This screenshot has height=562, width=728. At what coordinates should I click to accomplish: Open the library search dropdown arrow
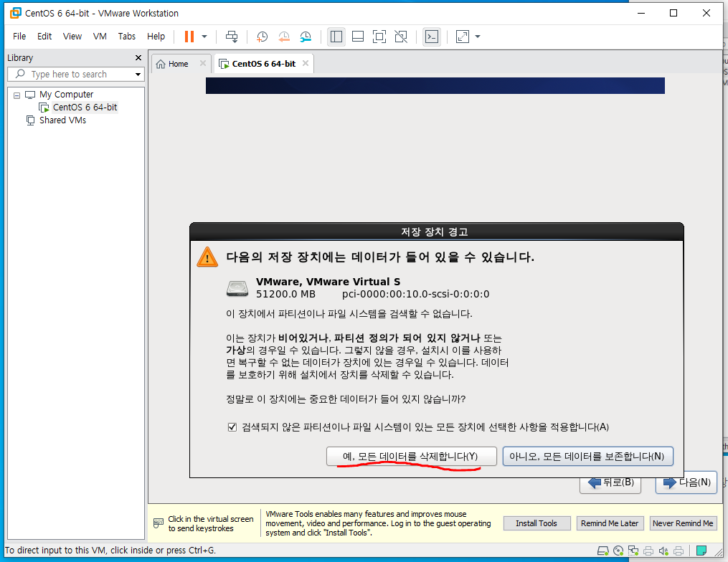(138, 75)
